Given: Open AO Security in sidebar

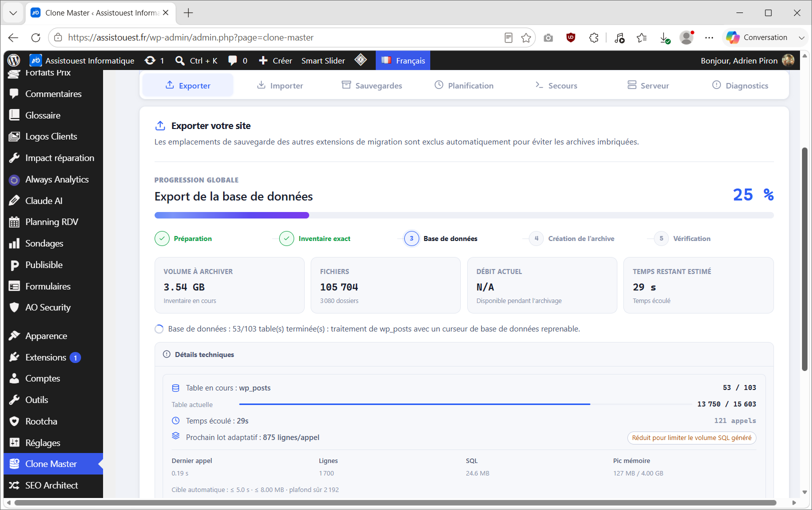Looking at the screenshot, I should click(53, 307).
